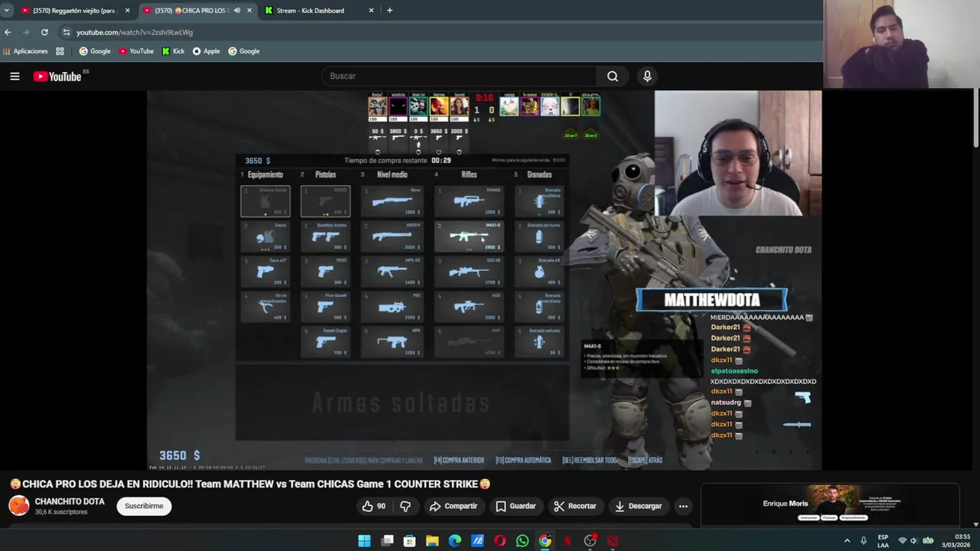The height and width of the screenshot is (551, 980).
Task: Start voice search with the microphone
Action: [647, 76]
